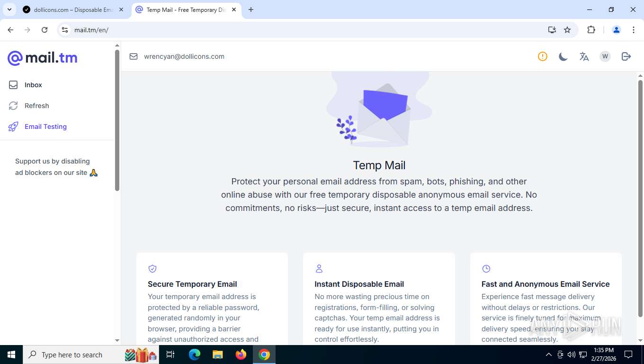Click the clock icon on Fast and Anonymous card
This screenshot has height=364, width=644.
point(486,269)
